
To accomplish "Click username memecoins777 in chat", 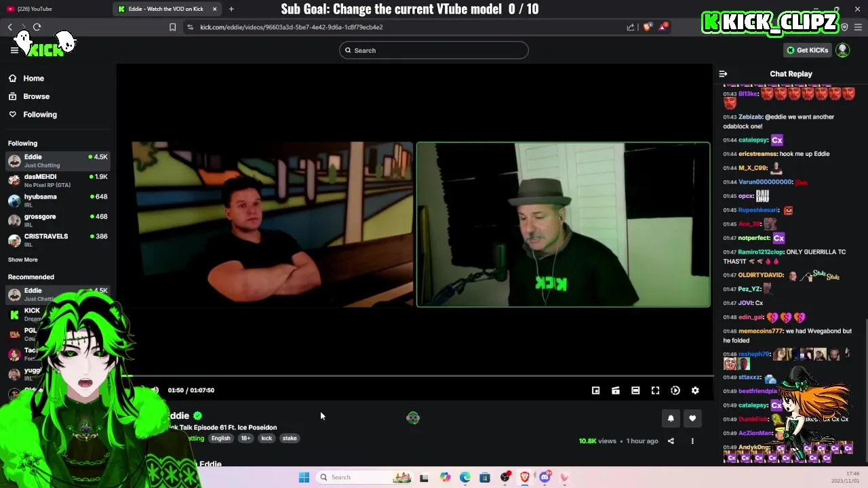I will (761, 331).
